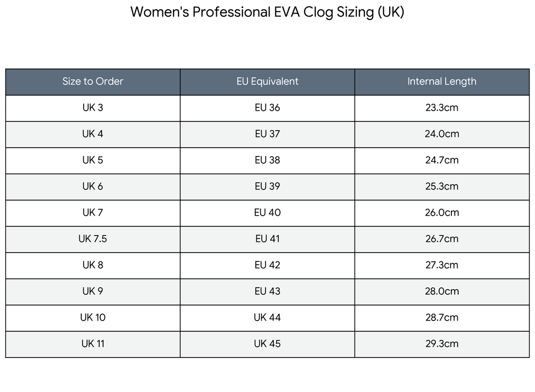Select the UK 4 size cell
Image resolution: width=535 pixels, height=392 pixels.
click(93, 134)
